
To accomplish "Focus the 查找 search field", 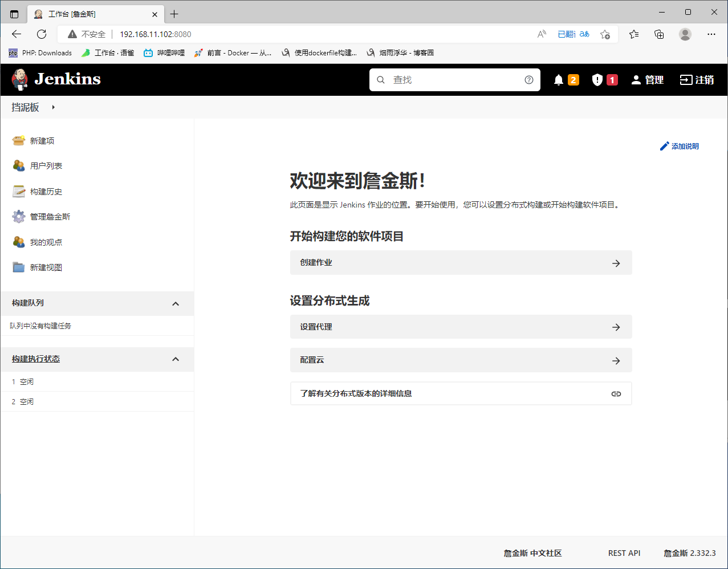I will (x=455, y=80).
